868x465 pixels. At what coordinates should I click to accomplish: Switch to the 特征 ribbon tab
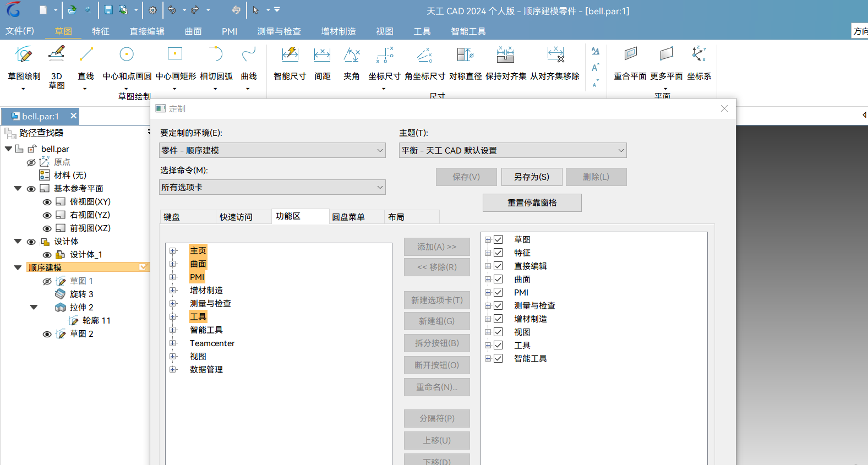(x=101, y=31)
